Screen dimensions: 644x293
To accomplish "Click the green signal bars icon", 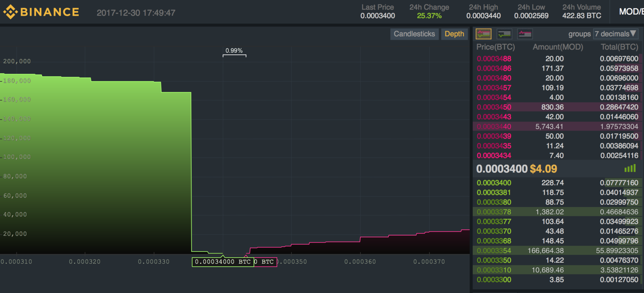I will tap(630, 168).
